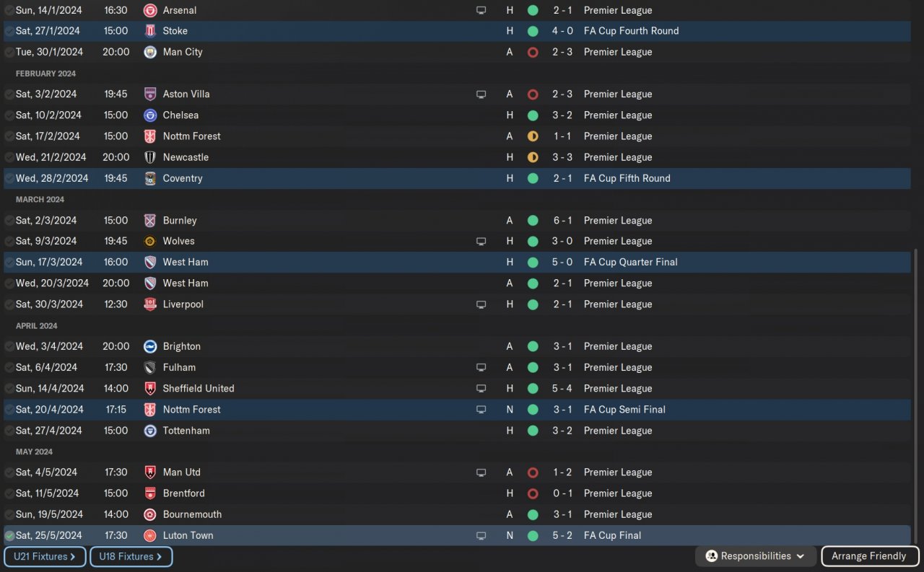Image resolution: width=924 pixels, height=572 pixels.
Task: Click the Coventry club crest icon
Action: [150, 178]
